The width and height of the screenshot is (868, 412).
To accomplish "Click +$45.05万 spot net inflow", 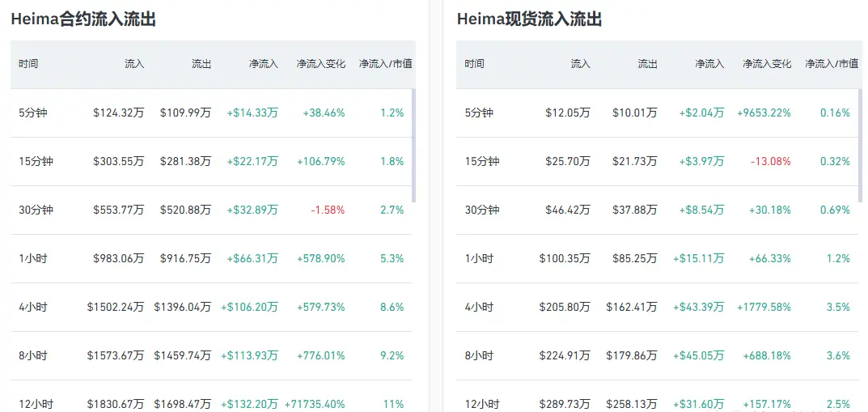I will [699, 355].
